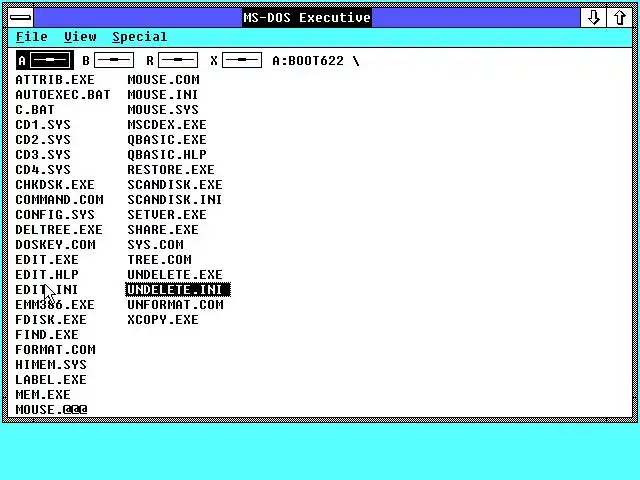
Task: Select MOUSE.INI file
Action: coord(163,95)
